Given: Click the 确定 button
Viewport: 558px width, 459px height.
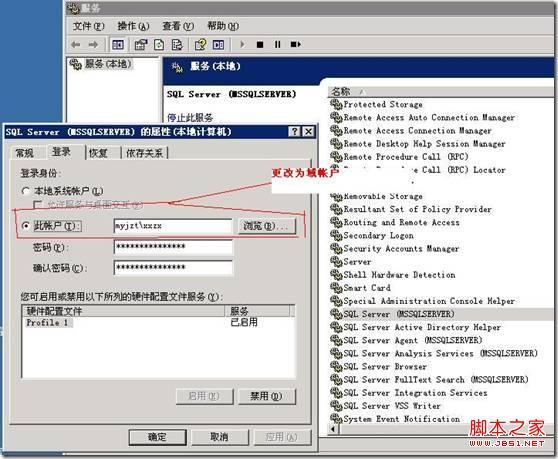Looking at the screenshot, I should coord(157,437).
